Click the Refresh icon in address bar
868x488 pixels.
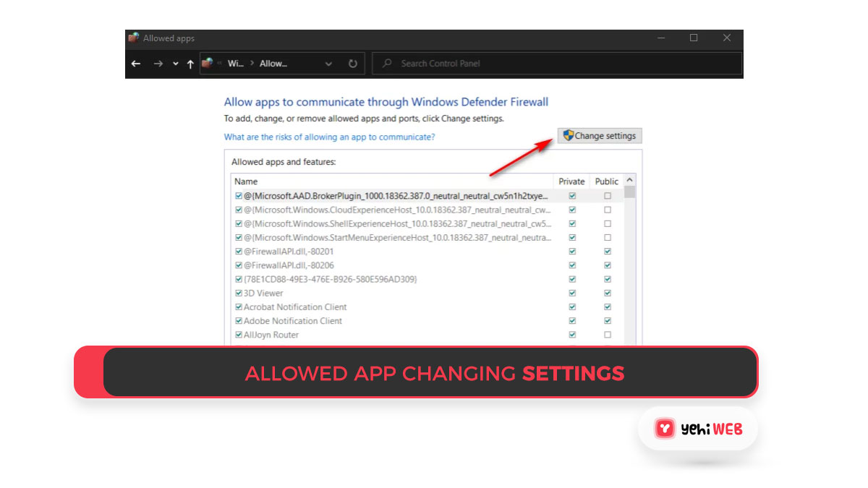[352, 64]
